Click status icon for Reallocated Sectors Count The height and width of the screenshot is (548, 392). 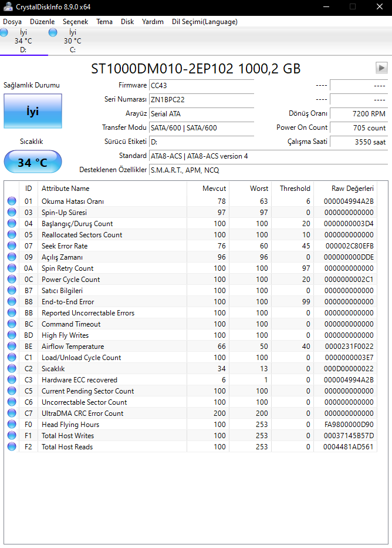tap(12, 234)
